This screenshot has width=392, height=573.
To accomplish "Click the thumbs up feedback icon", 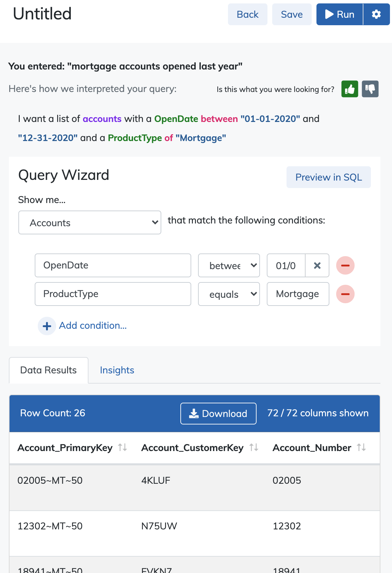I will tap(350, 89).
